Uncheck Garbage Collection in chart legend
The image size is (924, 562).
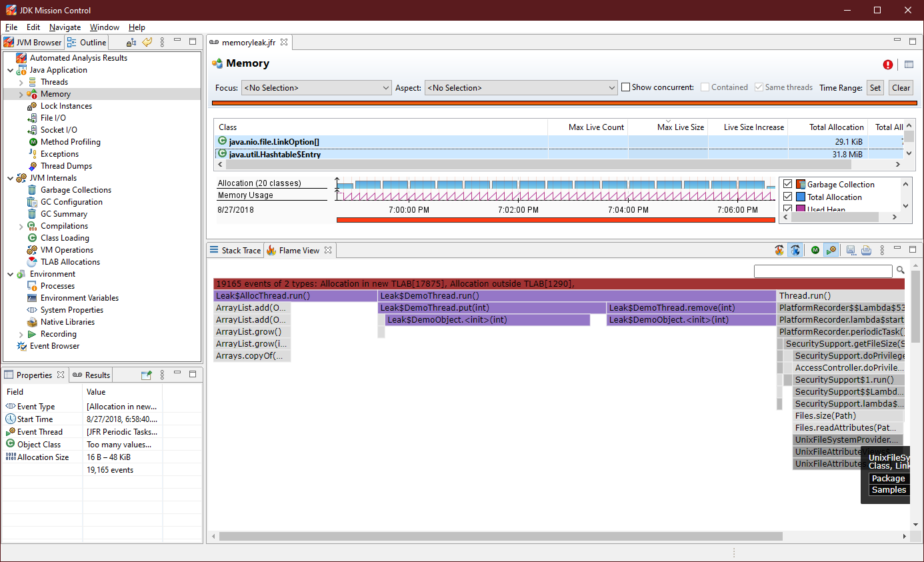[788, 185]
